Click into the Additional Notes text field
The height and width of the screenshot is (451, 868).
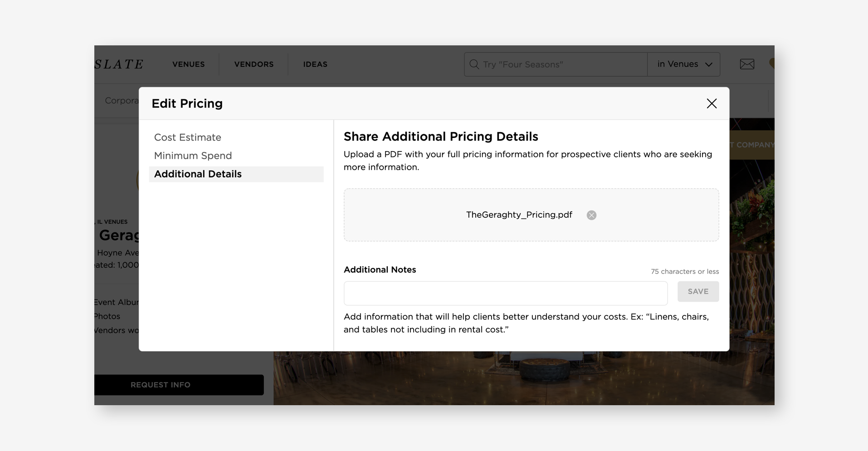505,293
